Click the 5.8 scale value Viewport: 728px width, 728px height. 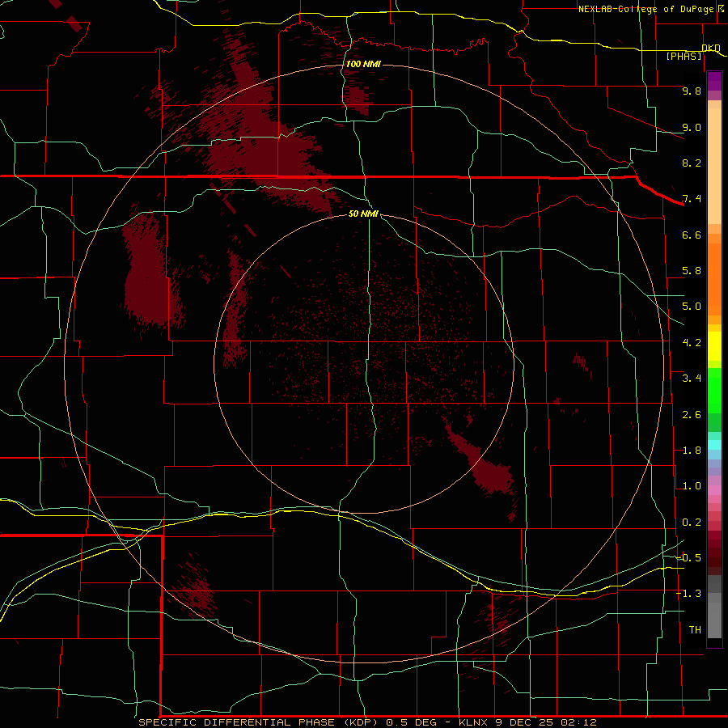point(692,271)
